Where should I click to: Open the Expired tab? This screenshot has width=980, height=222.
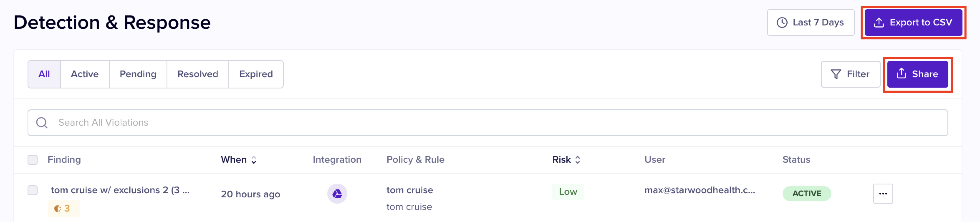(256, 74)
